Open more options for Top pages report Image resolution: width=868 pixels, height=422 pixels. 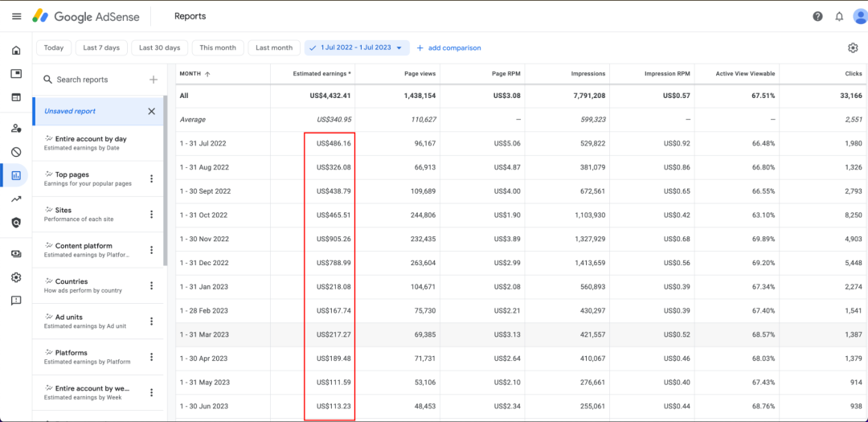(151, 178)
